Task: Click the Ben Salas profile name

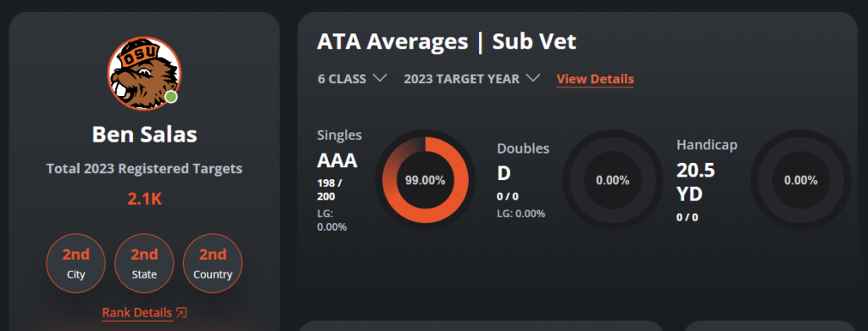Action: [144, 135]
